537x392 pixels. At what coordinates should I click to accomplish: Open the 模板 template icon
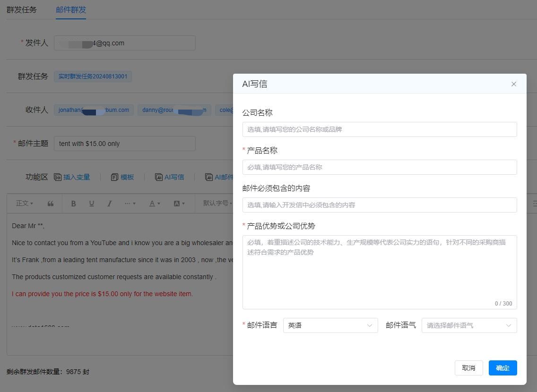pyautogui.click(x=114, y=177)
